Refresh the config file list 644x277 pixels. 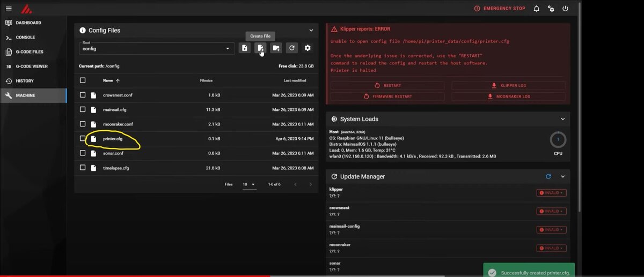pos(291,48)
